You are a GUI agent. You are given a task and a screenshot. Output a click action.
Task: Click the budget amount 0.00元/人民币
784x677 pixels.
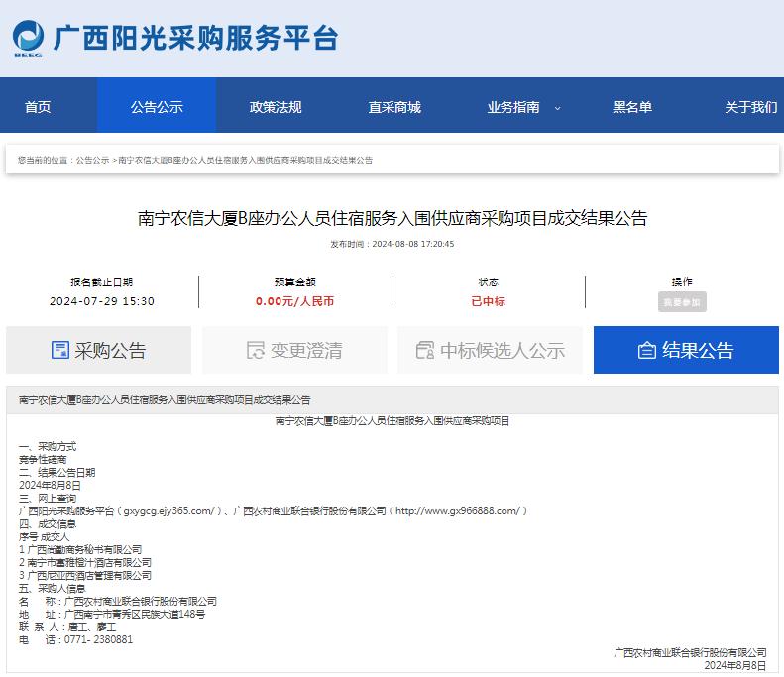pos(294,301)
